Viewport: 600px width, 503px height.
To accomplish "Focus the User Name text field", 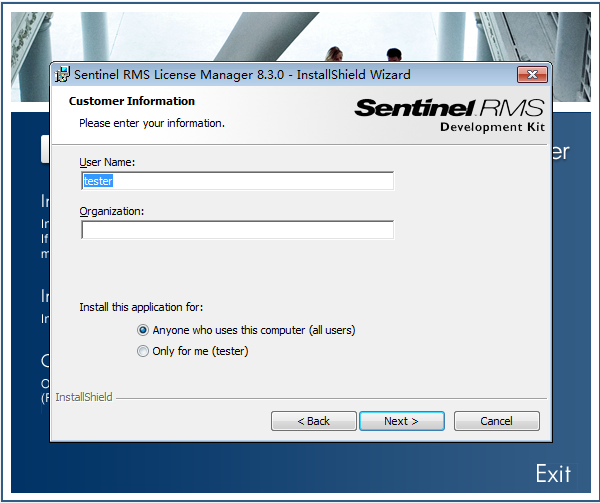I will pos(237,181).
